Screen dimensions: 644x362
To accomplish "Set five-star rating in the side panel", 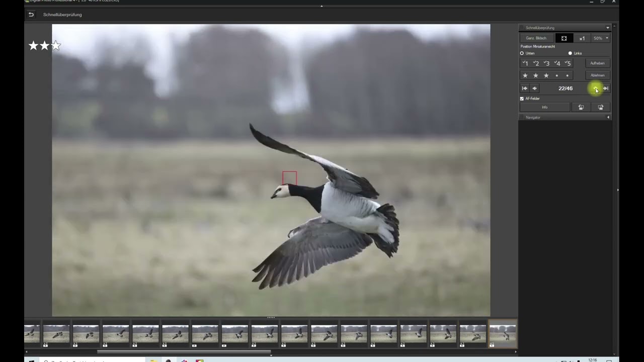I will coord(568,75).
